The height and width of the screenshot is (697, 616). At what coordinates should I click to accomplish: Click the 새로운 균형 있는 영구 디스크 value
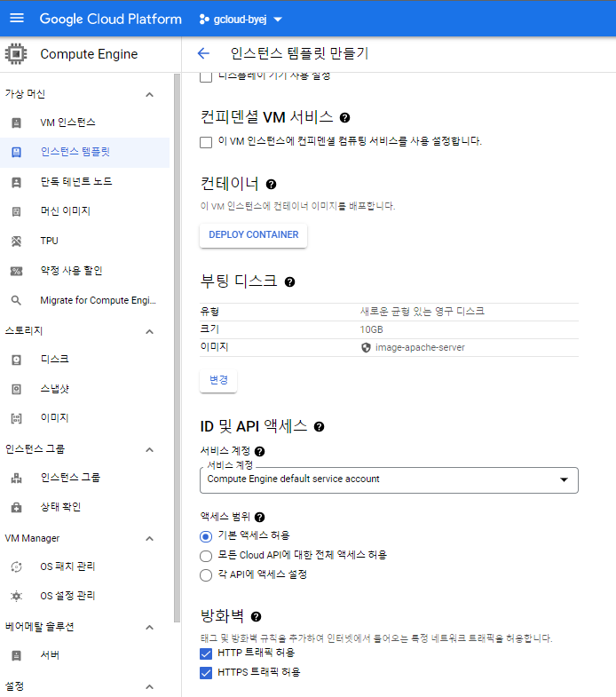[423, 312]
